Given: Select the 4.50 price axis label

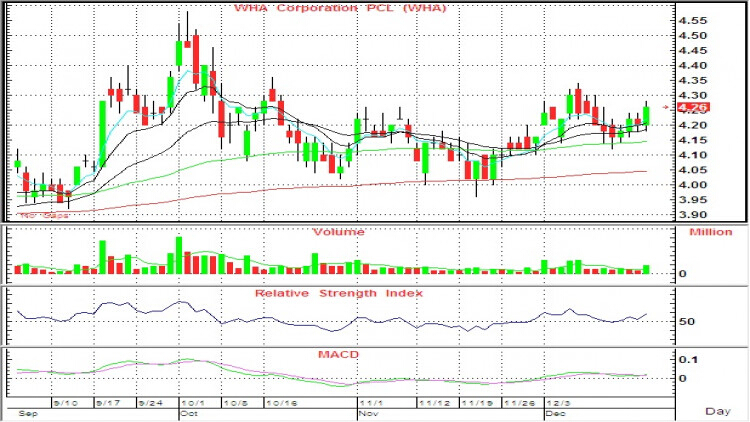Looking at the screenshot, I should click(x=692, y=35).
